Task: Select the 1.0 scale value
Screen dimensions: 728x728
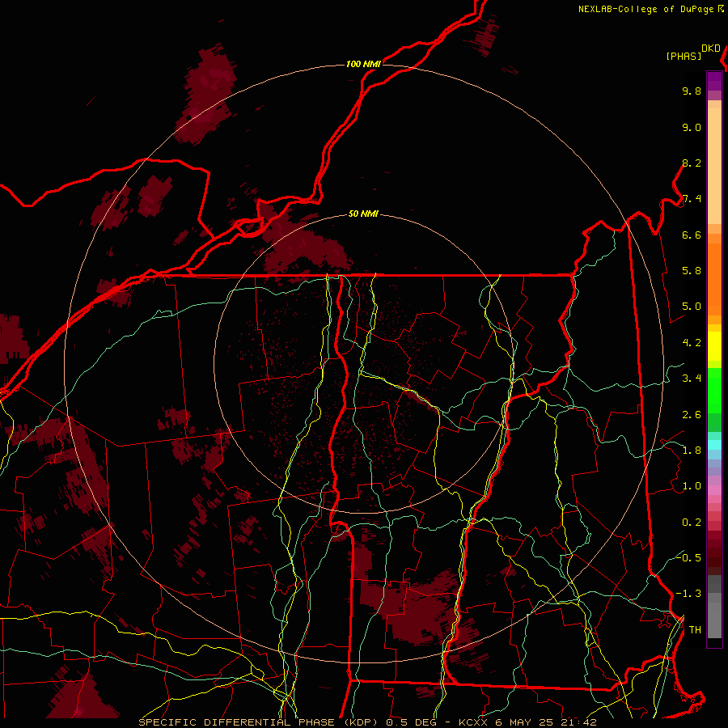Action: 692,486
